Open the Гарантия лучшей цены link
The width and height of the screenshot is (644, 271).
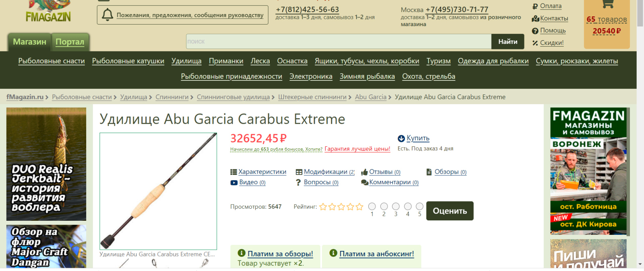(x=357, y=149)
